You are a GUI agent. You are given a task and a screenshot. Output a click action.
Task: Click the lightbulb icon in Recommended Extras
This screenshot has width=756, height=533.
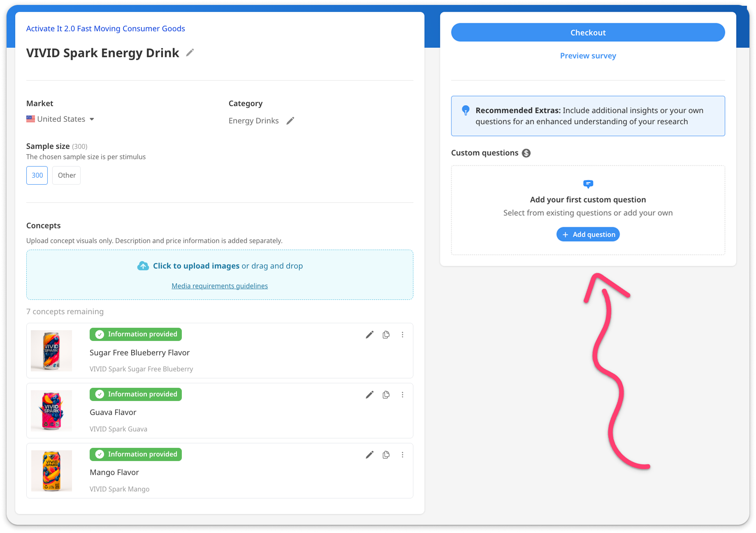466,110
